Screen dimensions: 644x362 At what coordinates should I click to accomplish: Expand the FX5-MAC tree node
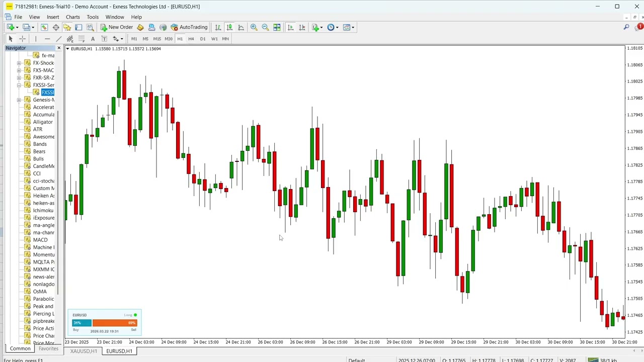tap(19, 70)
